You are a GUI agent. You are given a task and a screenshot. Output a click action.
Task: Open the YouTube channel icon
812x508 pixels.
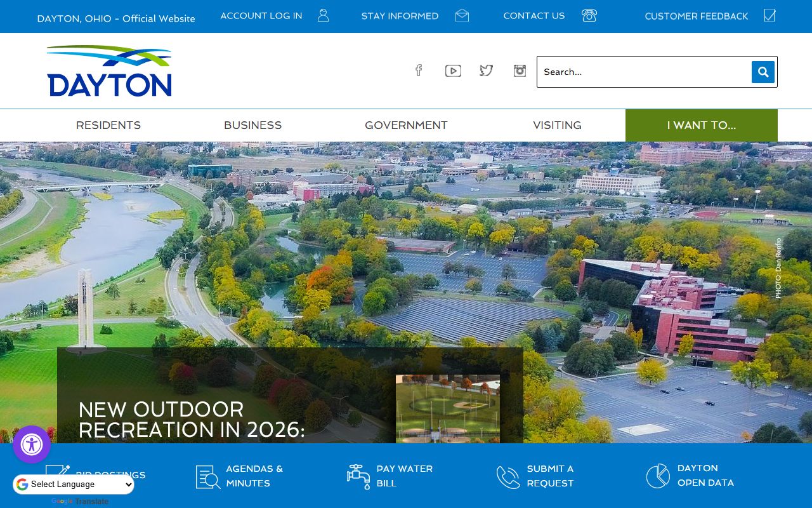tap(453, 70)
